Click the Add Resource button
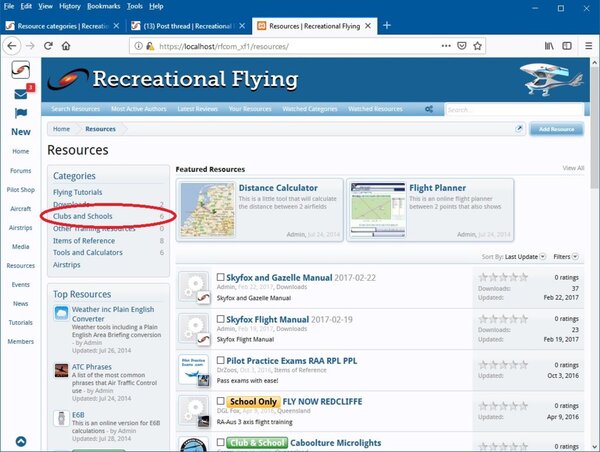The width and height of the screenshot is (600, 452). pyautogui.click(x=556, y=130)
